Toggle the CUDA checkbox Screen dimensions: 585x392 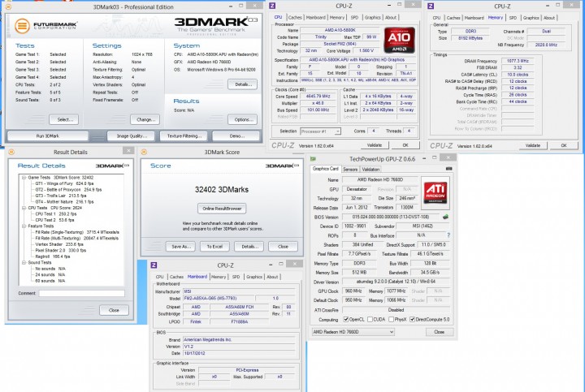point(370,319)
